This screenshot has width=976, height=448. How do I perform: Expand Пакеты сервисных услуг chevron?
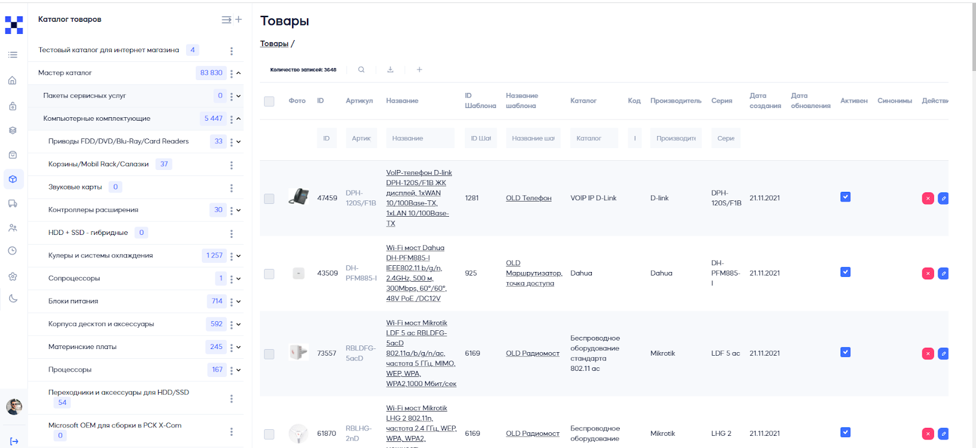tap(239, 96)
